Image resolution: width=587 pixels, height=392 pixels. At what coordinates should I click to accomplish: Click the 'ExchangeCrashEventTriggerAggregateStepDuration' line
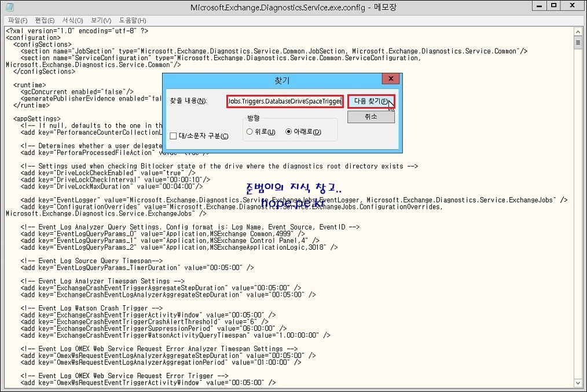point(160,288)
